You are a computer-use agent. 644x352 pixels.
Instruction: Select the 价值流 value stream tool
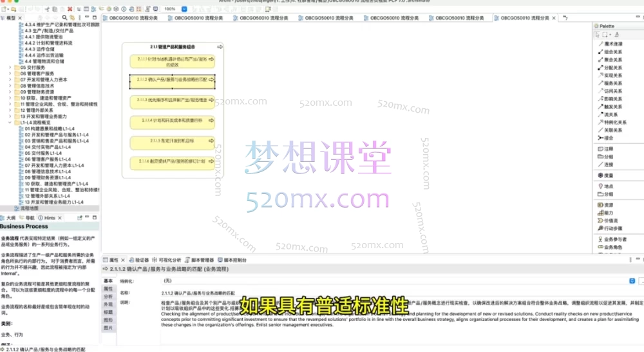tap(608, 220)
